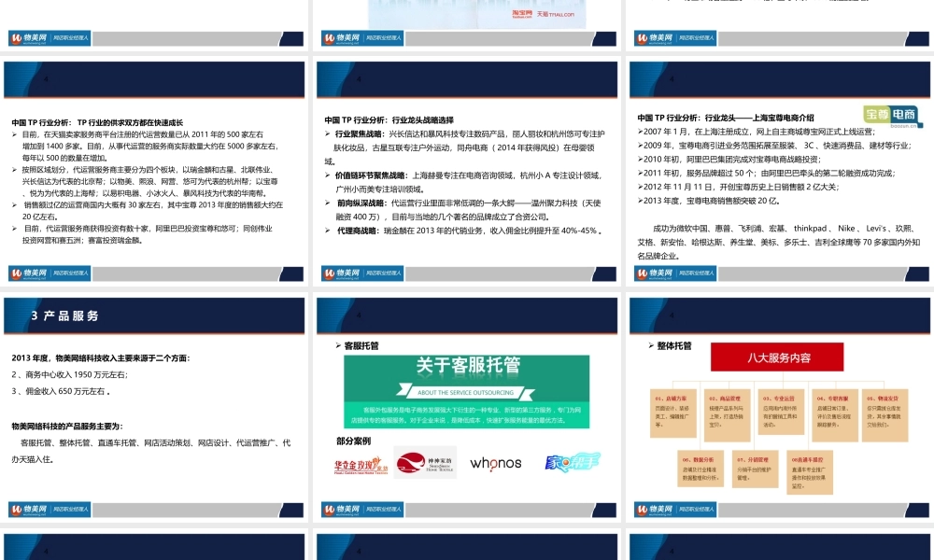Select the 01 店铺方案 orange box

tap(672, 414)
